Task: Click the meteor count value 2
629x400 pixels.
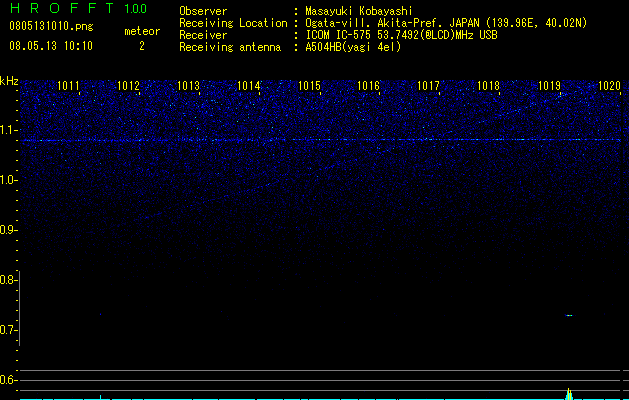Action: pos(142,46)
